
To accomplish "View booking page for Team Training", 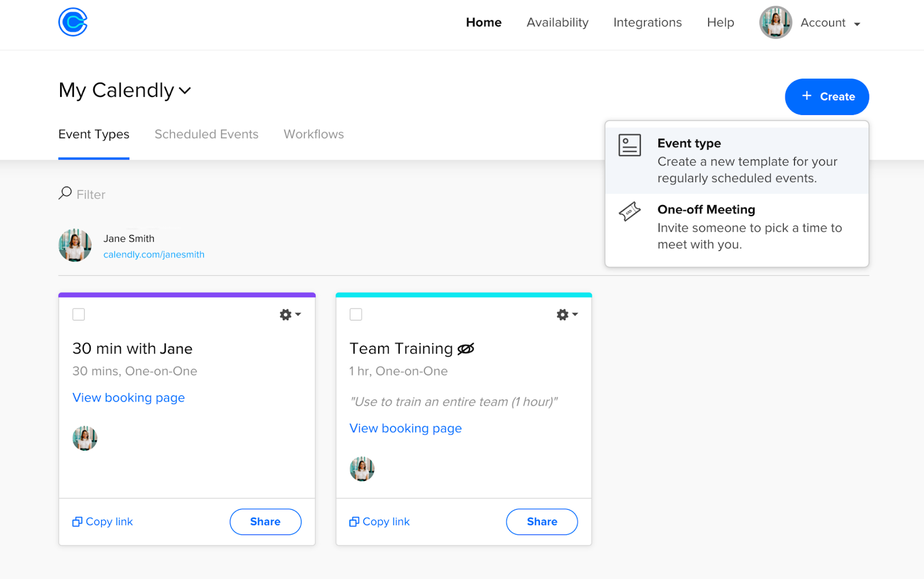I will click(x=405, y=428).
